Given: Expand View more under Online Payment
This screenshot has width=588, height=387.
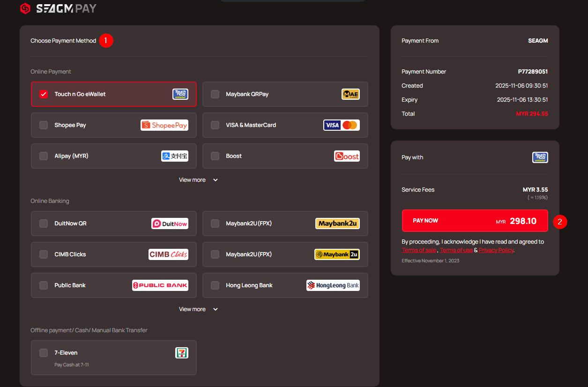Looking at the screenshot, I should pos(198,180).
